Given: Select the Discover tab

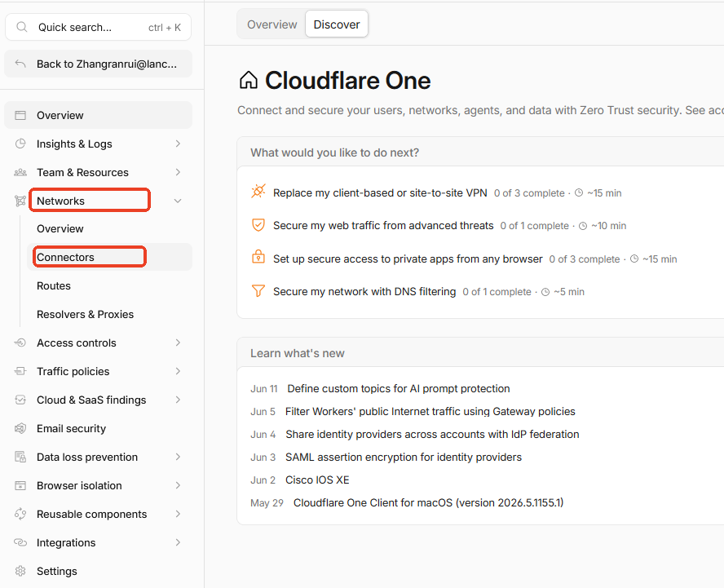Looking at the screenshot, I should pyautogui.click(x=337, y=24).
